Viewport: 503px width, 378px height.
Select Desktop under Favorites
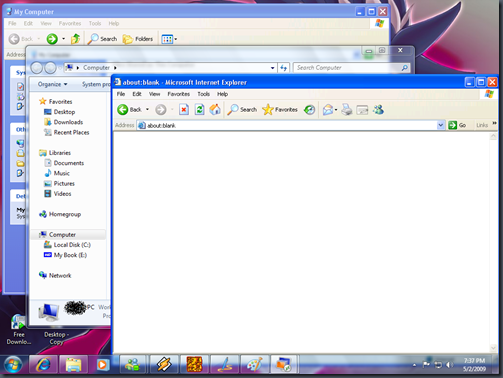tap(60, 112)
